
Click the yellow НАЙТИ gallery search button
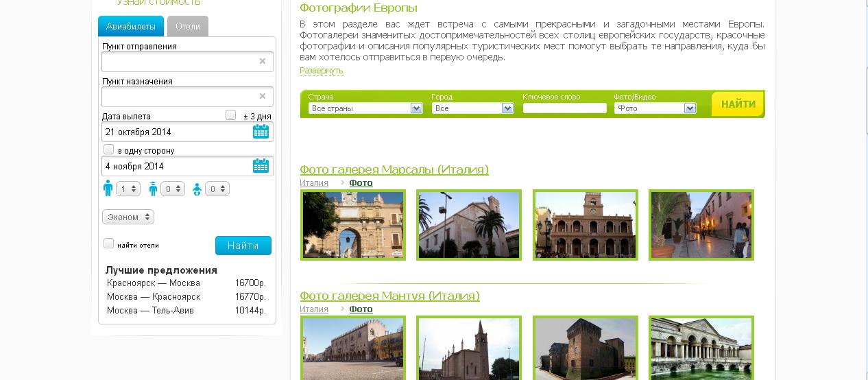coord(738,104)
